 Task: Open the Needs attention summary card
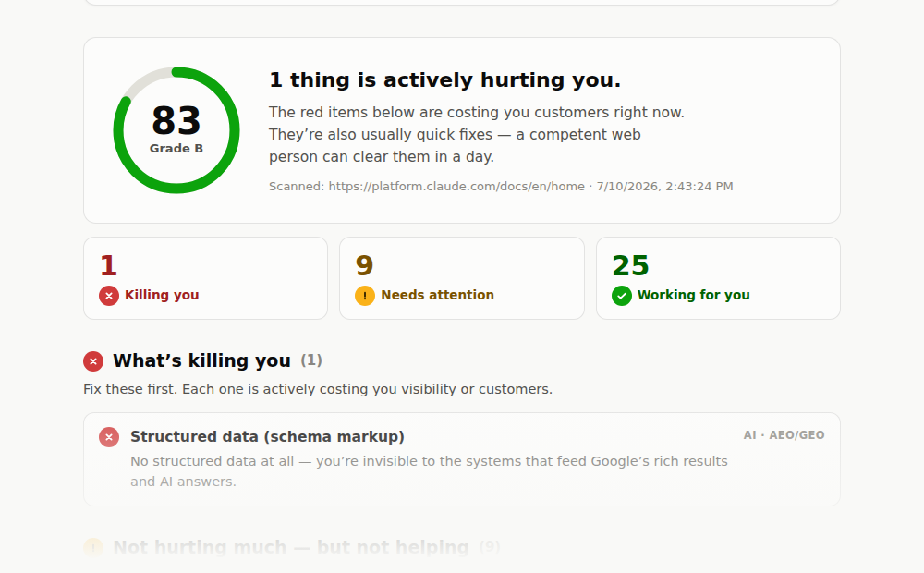pyautogui.click(x=462, y=278)
